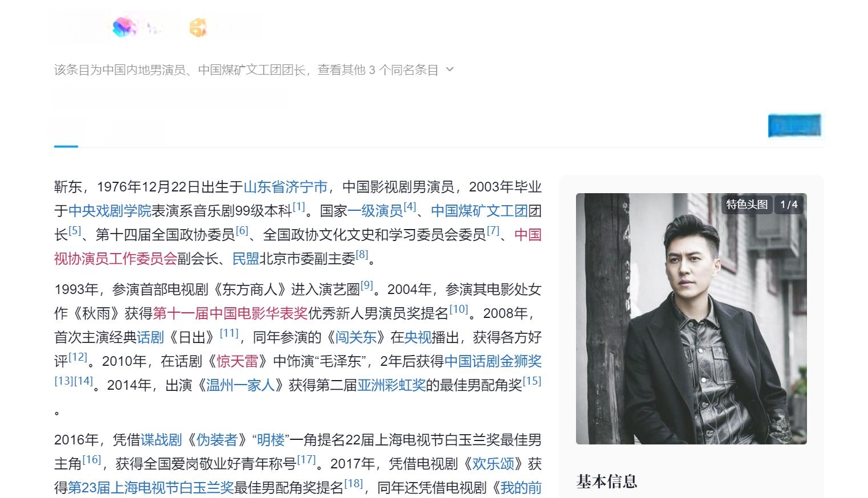
Task: Click the 1/4 image counter badge
Action: click(x=789, y=205)
